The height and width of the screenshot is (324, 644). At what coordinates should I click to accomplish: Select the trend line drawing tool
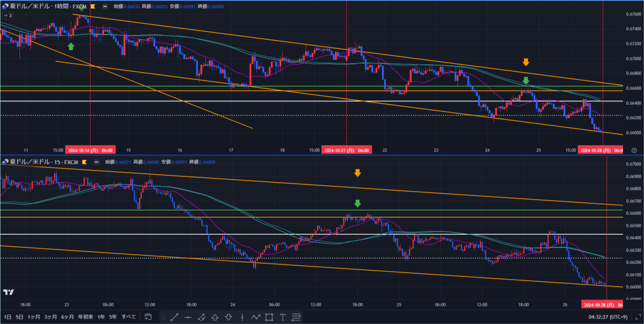(174, 317)
